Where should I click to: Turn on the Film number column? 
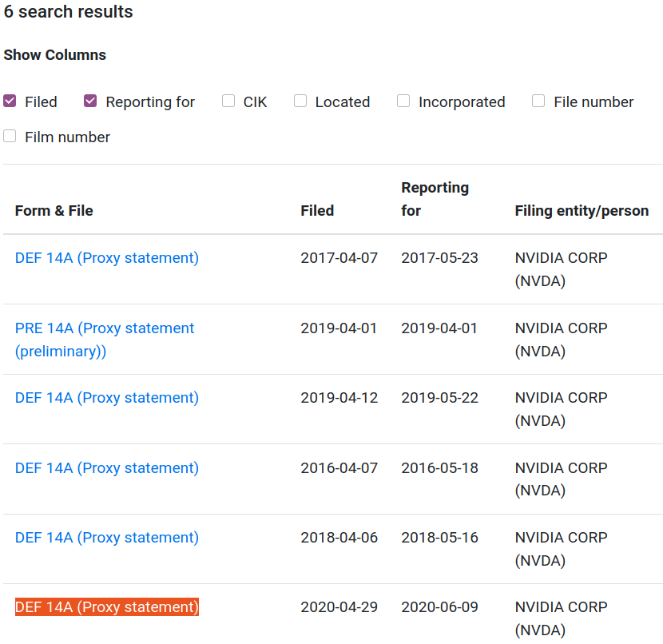(10, 137)
